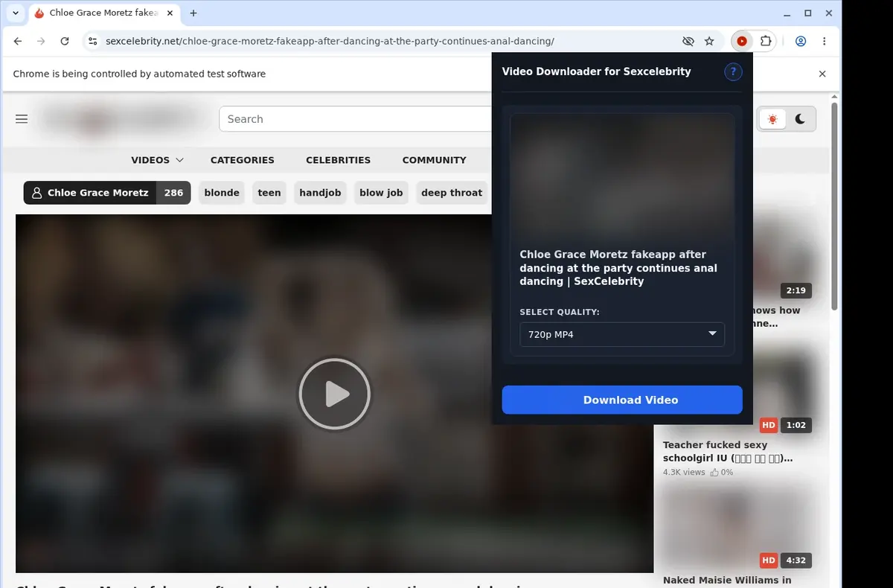This screenshot has height=588, width=893.
Task: Go forward to the next page
Action: [41, 42]
